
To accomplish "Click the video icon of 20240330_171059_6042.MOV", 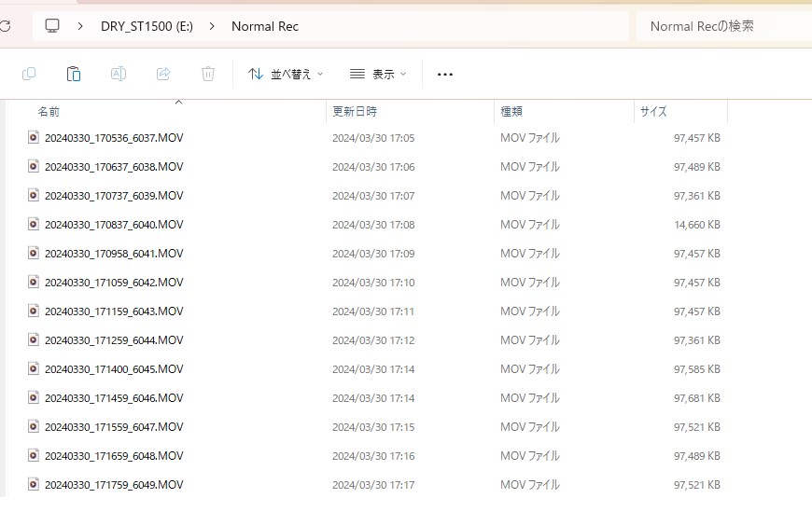I will point(34,283).
